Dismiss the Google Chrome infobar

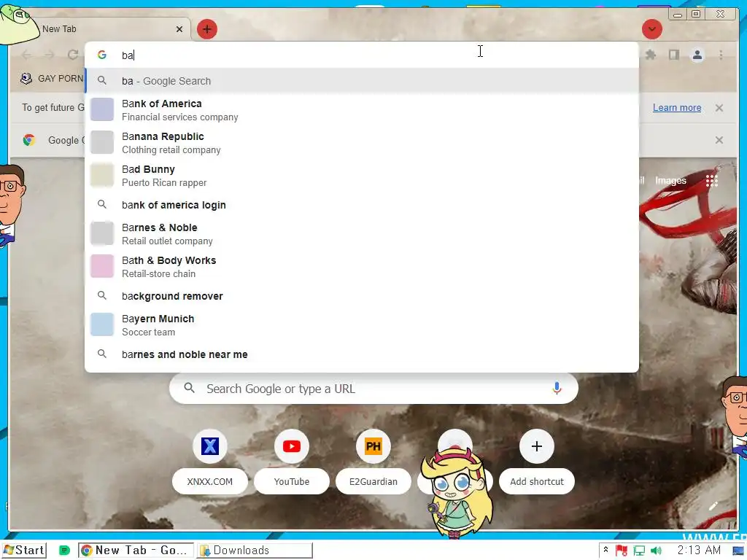pos(719,140)
